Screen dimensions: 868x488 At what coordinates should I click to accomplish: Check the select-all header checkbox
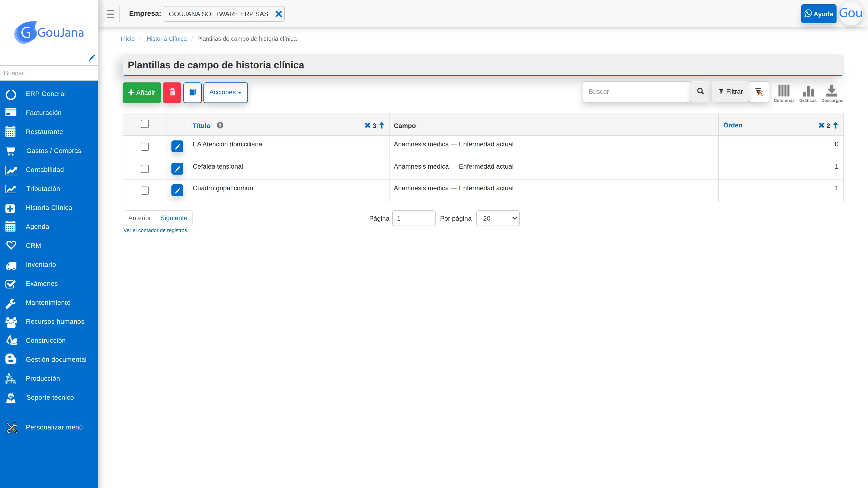pos(145,124)
